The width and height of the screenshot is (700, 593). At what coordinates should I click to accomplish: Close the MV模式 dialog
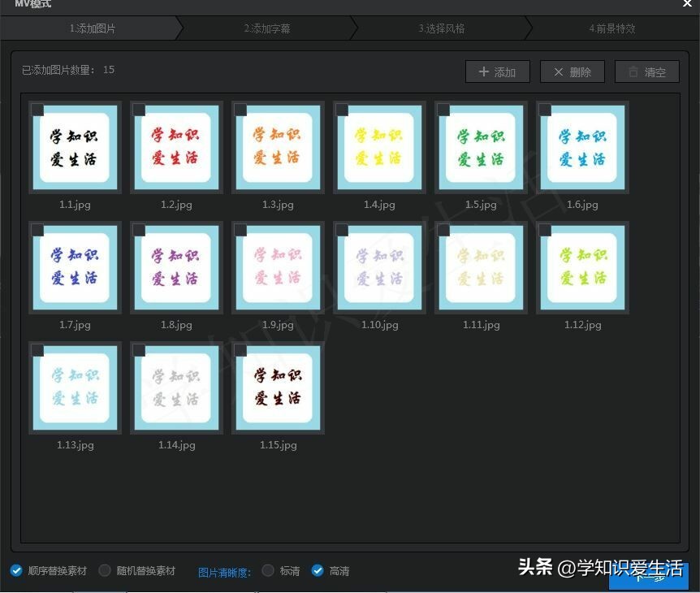687,4
